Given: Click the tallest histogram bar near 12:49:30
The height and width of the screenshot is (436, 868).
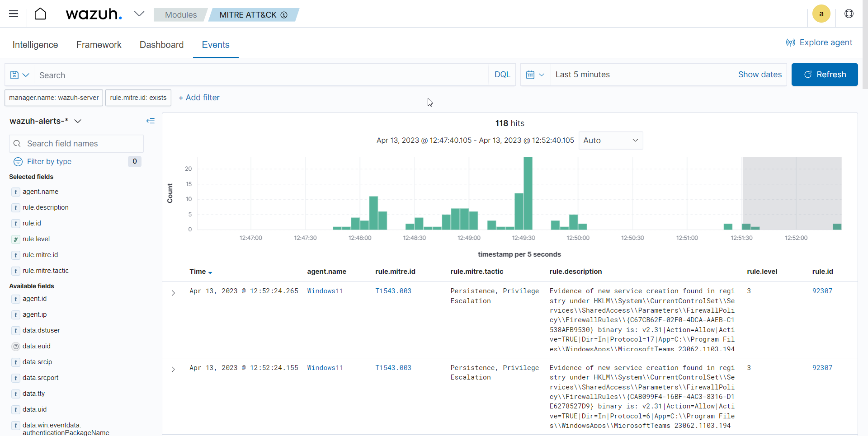Looking at the screenshot, I should click(528, 193).
